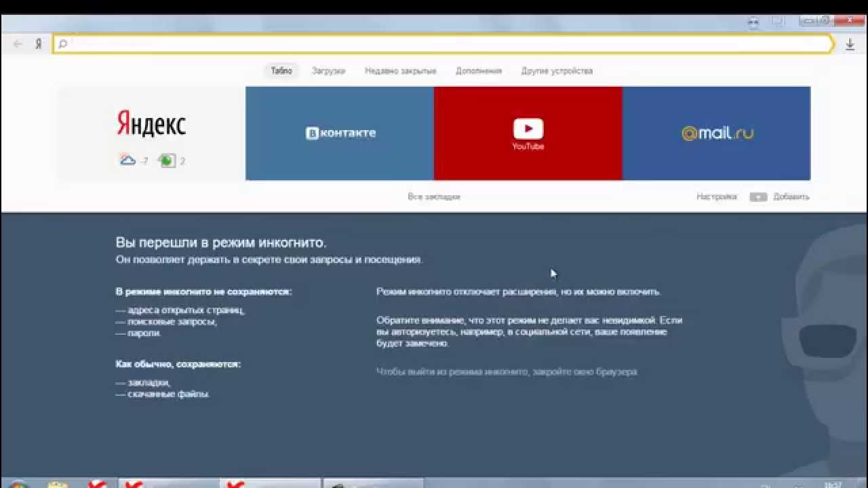The image size is (868, 488).
Task: Select the Табло tab
Action: click(281, 70)
